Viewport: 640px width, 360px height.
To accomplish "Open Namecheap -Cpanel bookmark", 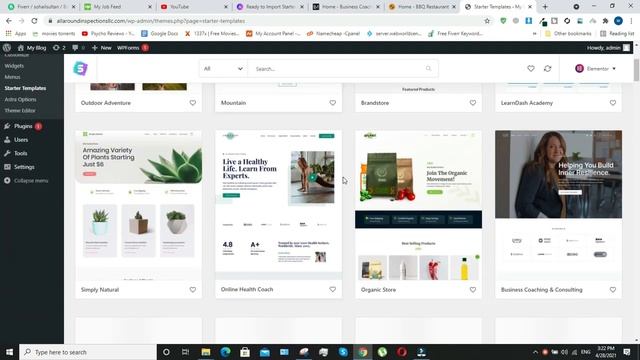I will [x=333, y=33].
